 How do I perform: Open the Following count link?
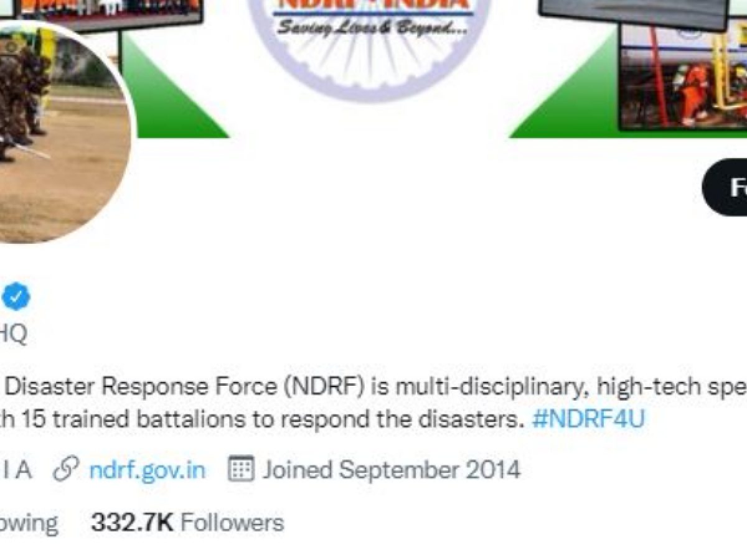tap(29, 523)
